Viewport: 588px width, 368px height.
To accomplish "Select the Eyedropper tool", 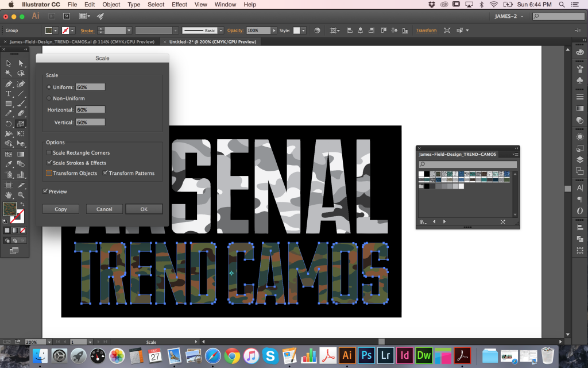I will (9, 164).
